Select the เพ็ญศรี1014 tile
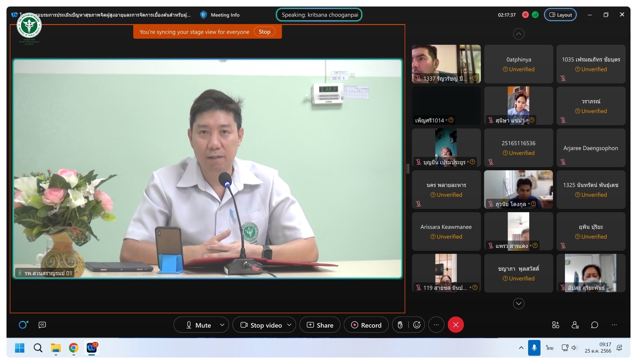Screen dimensions: 637x364 pos(446,106)
